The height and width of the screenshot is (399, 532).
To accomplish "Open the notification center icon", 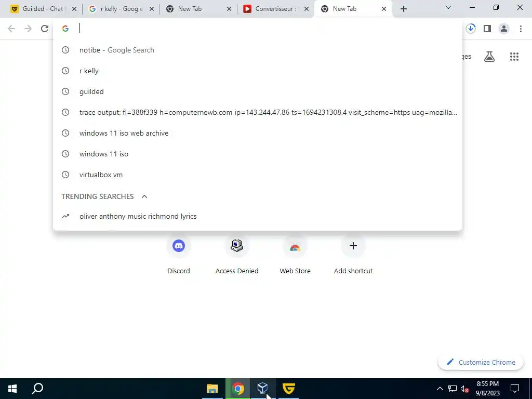I will click(x=515, y=389).
